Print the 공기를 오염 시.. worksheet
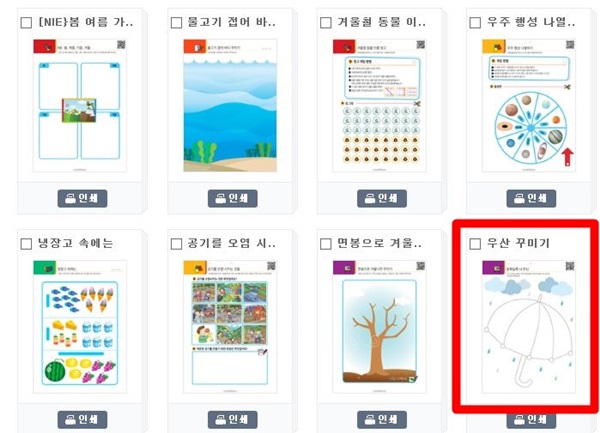Screen dimensions: 600x433 point(232,420)
